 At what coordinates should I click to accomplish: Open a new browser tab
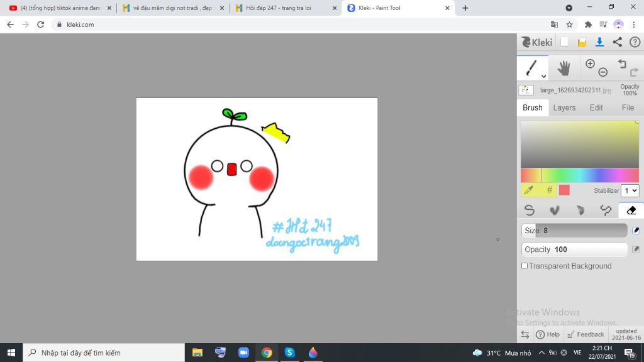[x=465, y=8]
